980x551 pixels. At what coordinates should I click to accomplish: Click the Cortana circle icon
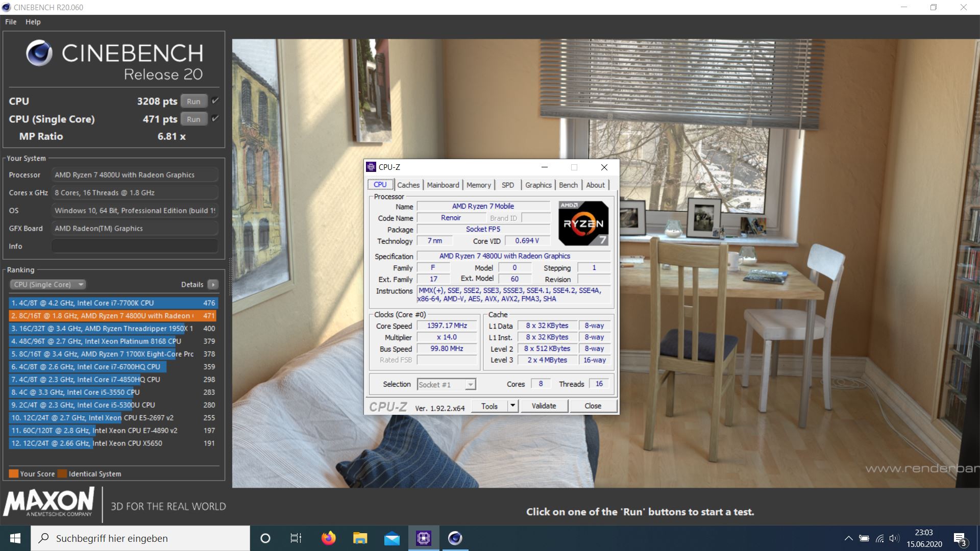click(265, 538)
